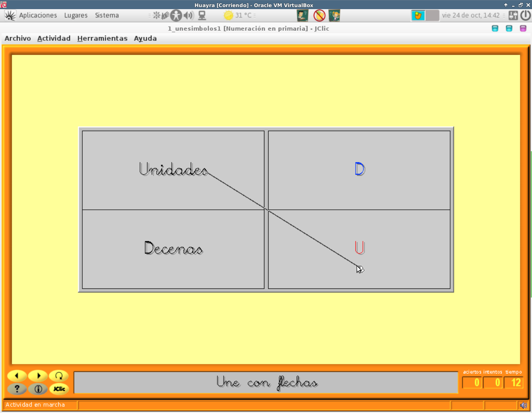Advance to the next activity arrow button
This screenshot has height=413, width=532.
point(38,376)
